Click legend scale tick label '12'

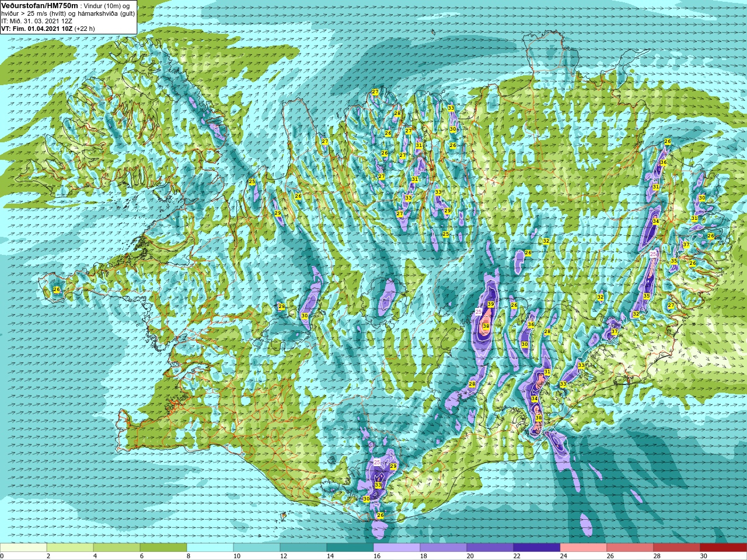[x=284, y=556]
